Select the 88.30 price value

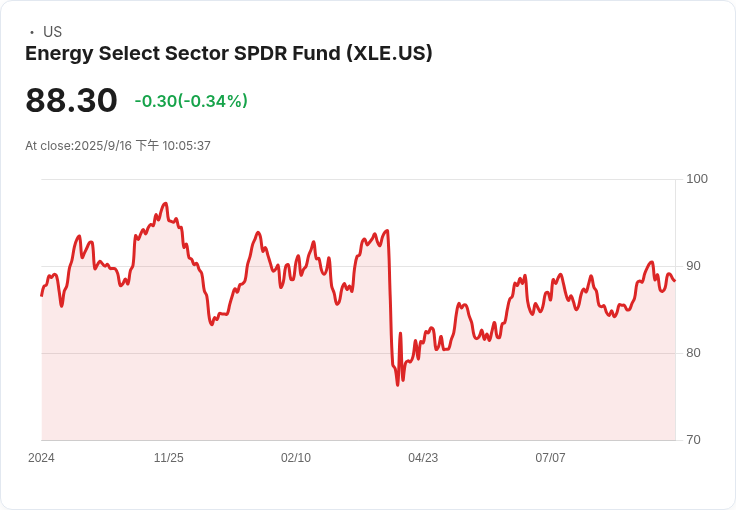71,100
